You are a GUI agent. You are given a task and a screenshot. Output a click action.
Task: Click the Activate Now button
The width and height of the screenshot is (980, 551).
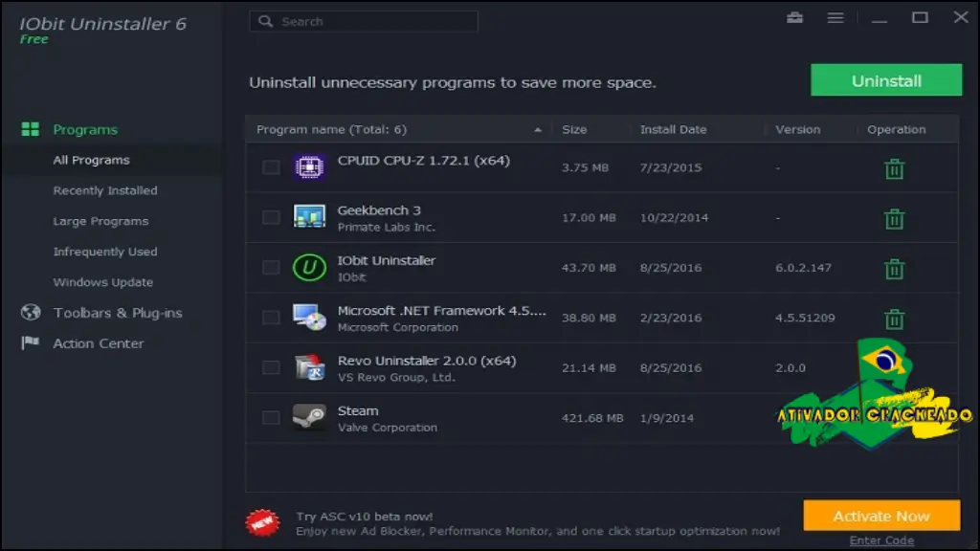click(881, 516)
